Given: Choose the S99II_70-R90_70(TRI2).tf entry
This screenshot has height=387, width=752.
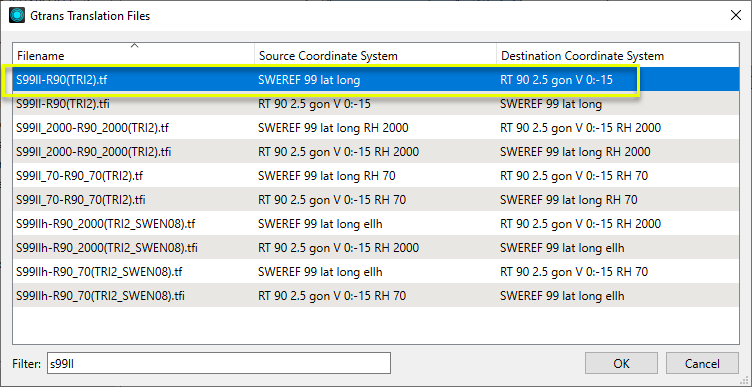Looking at the screenshot, I should click(376, 176).
